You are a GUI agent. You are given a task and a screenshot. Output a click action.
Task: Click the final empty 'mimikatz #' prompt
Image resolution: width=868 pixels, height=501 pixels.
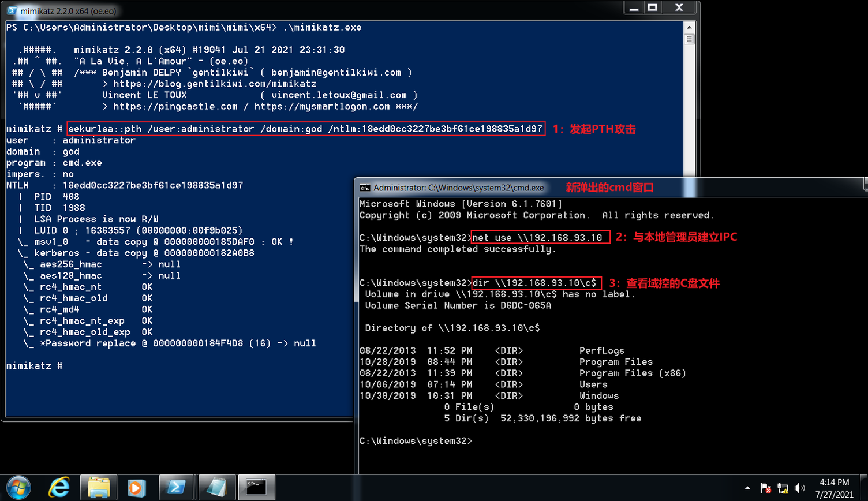tap(34, 366)
